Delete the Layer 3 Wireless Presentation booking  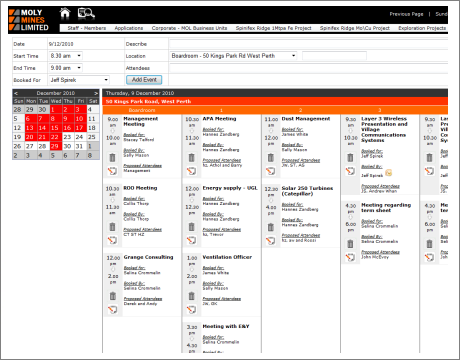coord(350,157)
